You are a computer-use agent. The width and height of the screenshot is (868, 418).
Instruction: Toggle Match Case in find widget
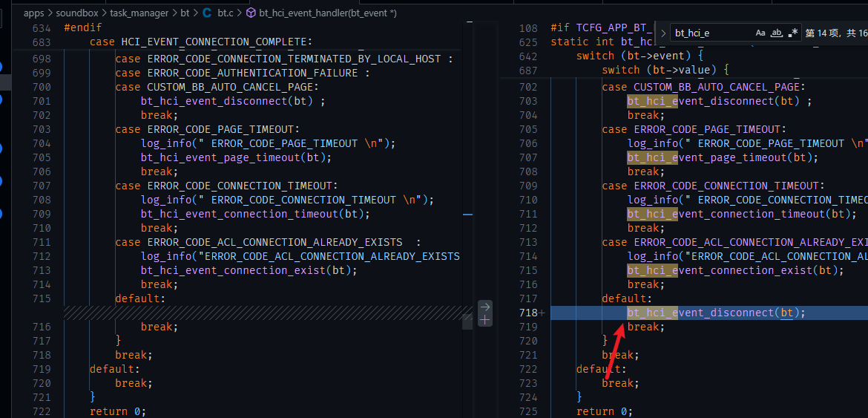click(760, 33)
